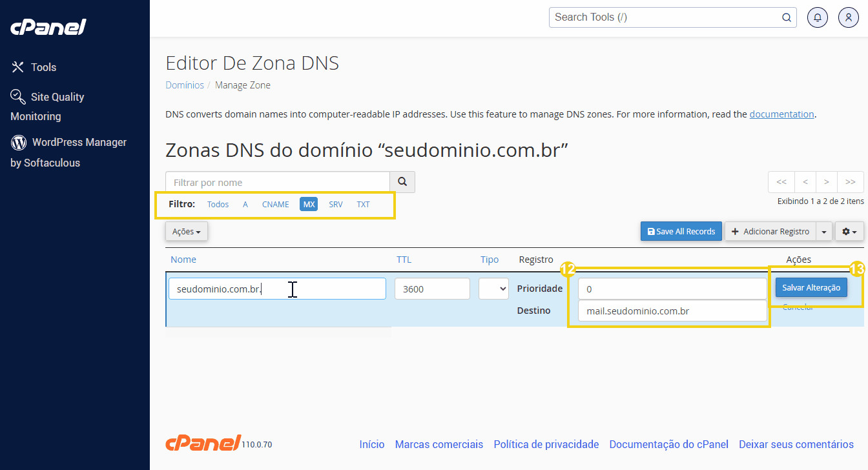Click Save All Records button
868x470 pixels.
point(681,231)
